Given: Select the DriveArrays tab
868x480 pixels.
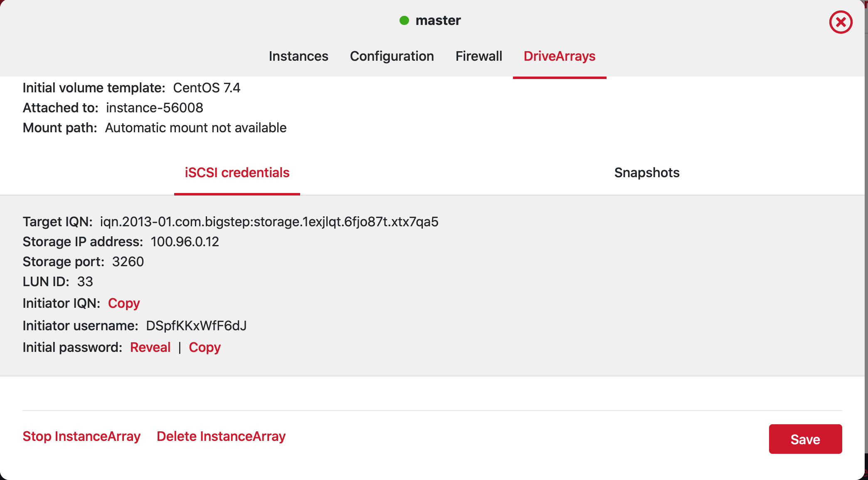Looking at the screenshot, I should [560, 56].
